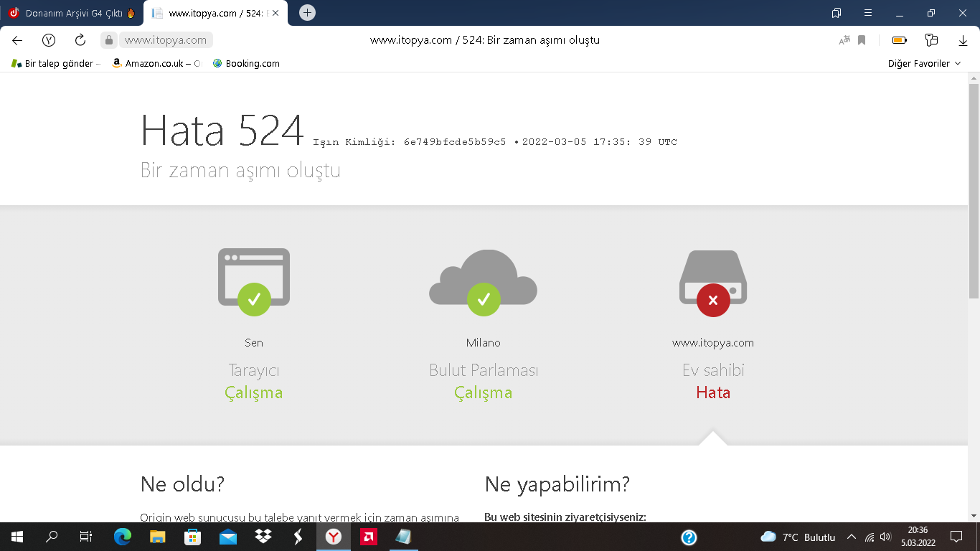Click the Tarayıcı label
980x551 pixels.
pyautogui.click(x=254, y=370)
